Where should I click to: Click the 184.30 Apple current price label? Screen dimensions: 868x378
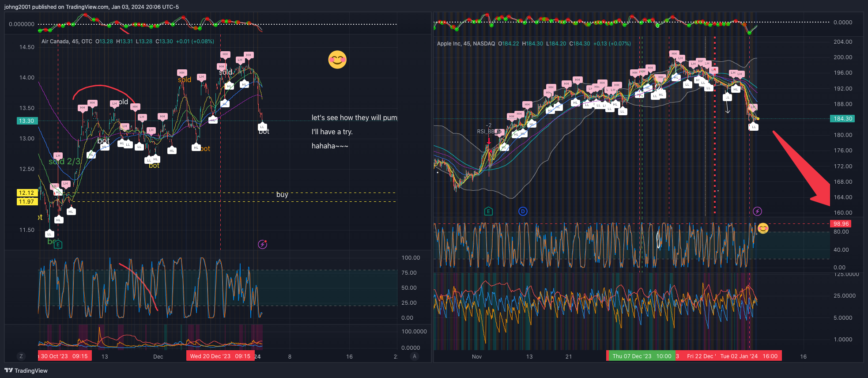tap(842, 118)
